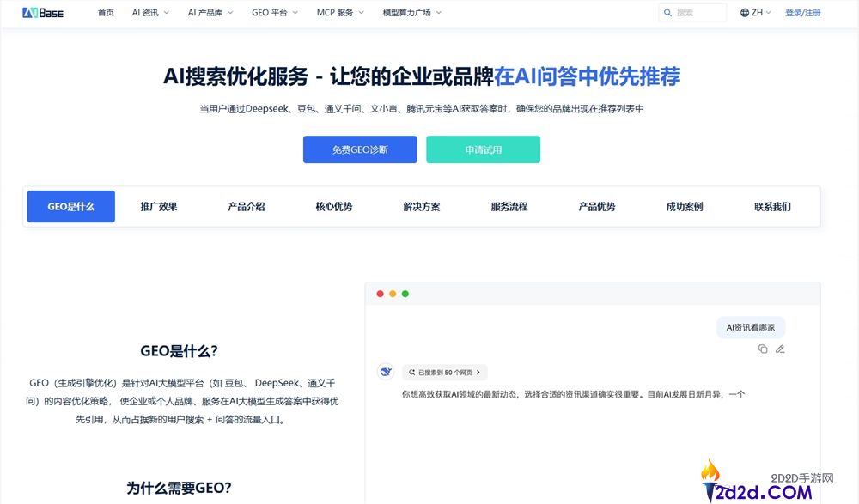The width and height of the screenshot is (859, 504).
Task: Switch to the 推广效果 tab
Action: pyautogui.click(x=159, y=207)
